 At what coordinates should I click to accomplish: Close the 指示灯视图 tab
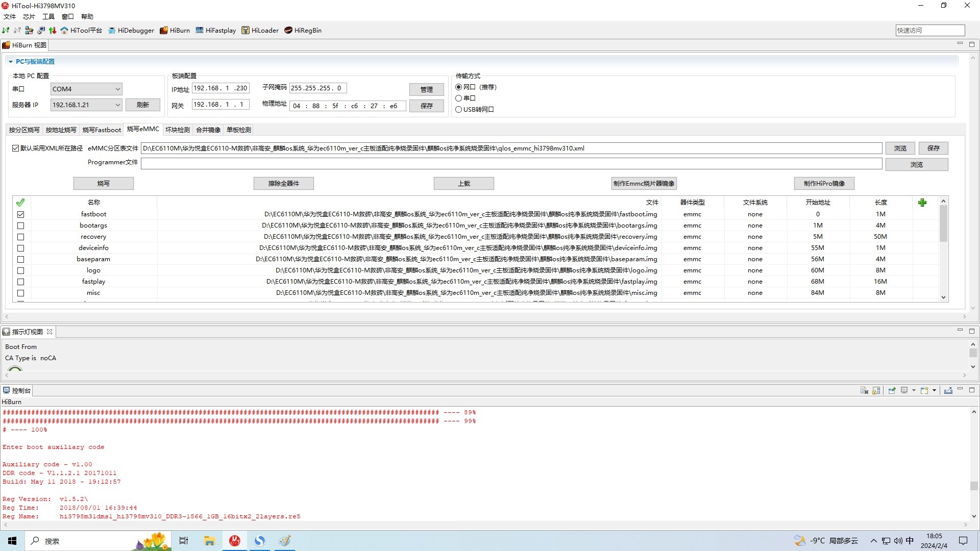pos(50,332)
